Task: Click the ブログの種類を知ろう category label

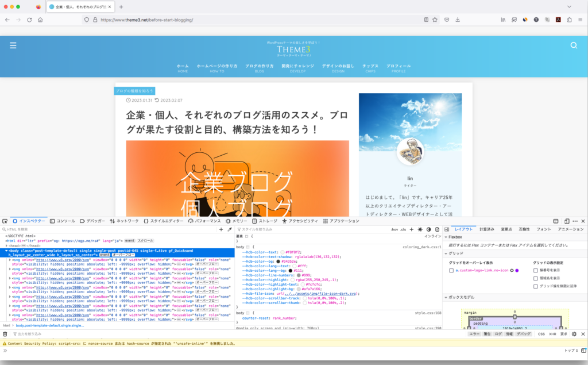Action: tap(134, 91)
